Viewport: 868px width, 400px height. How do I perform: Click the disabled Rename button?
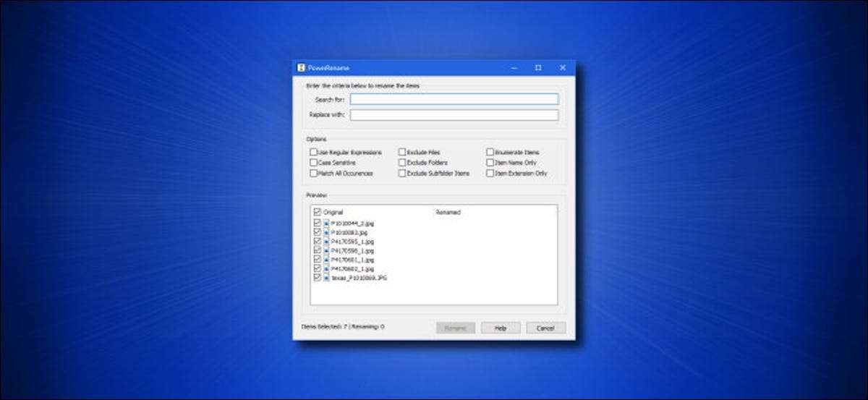[x=455, y=328]
